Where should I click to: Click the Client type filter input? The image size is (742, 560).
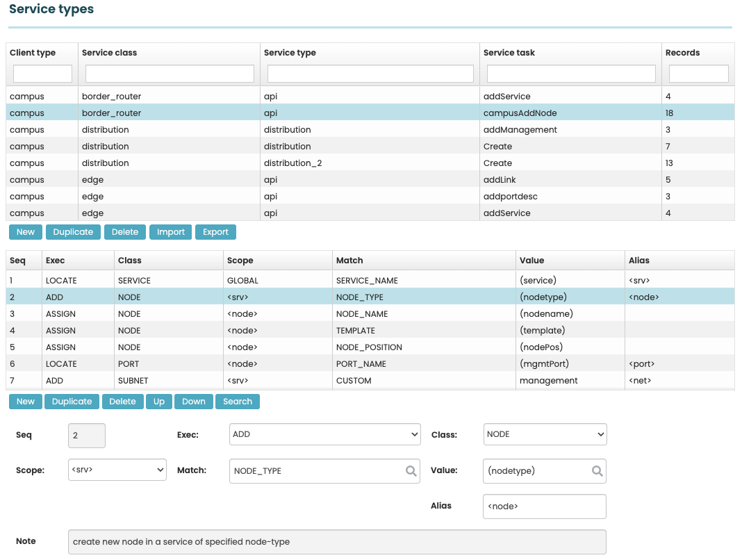pos(42,73)
